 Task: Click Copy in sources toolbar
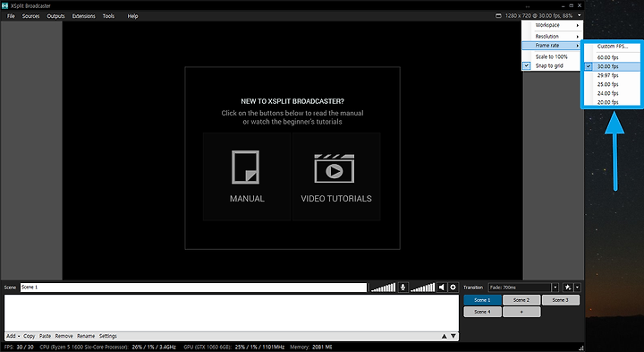tap(29, 336)
